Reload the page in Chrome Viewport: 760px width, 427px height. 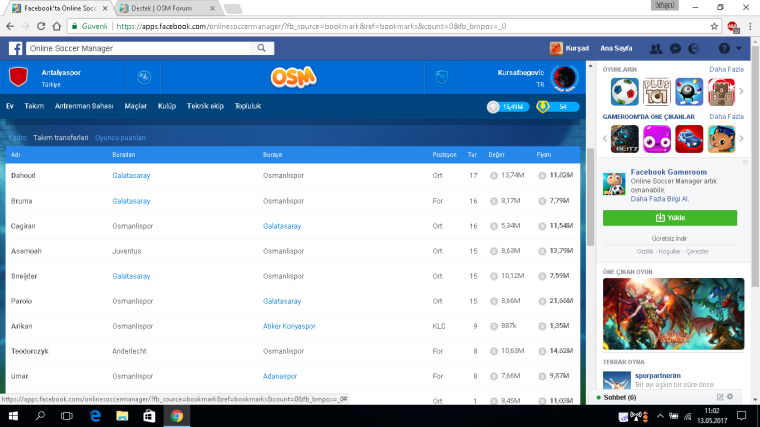[41, 27]
